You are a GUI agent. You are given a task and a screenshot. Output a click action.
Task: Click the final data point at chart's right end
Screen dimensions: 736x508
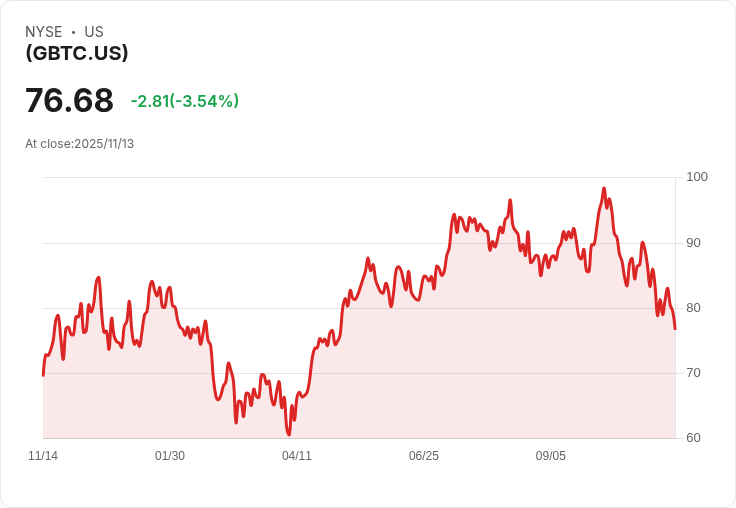(675, 329)
